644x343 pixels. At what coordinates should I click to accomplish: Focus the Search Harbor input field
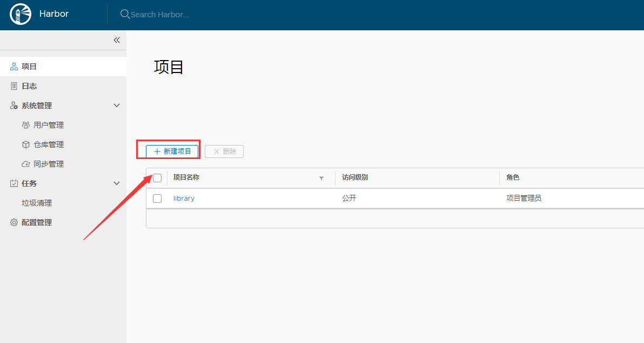tap(160, 15)
